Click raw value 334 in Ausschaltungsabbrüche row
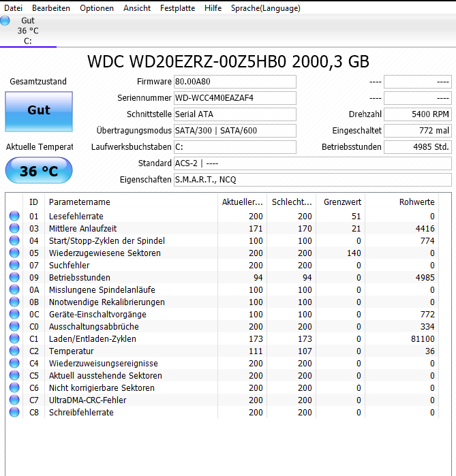 (427, 327)
